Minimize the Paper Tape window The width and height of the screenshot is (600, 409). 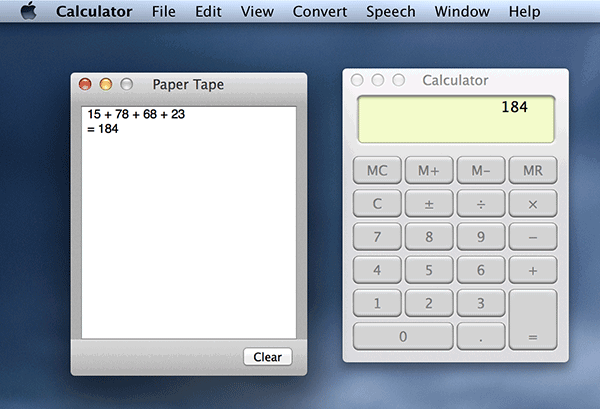tap(106, 84)
